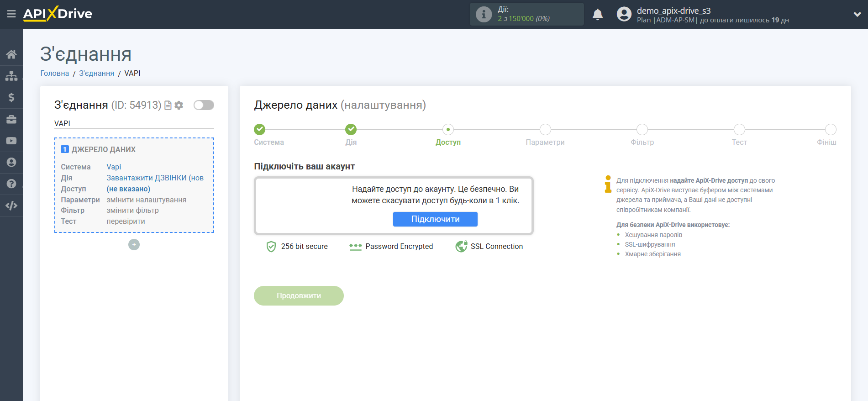Click the SSL-шифрування list item
Screen dimensions: 868x401
coord(650,244)
